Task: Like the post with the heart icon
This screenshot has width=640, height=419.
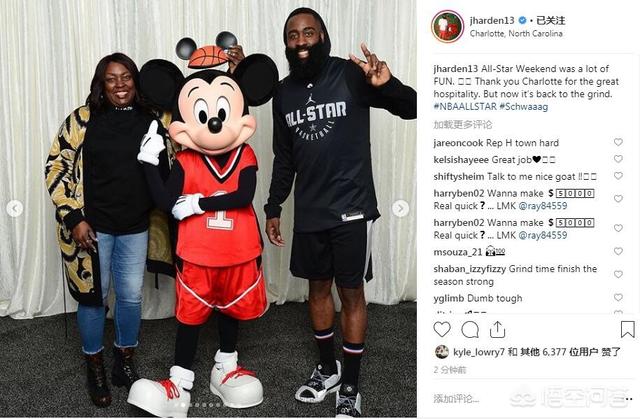Action: pyautogui.click(x=442, y=329)
